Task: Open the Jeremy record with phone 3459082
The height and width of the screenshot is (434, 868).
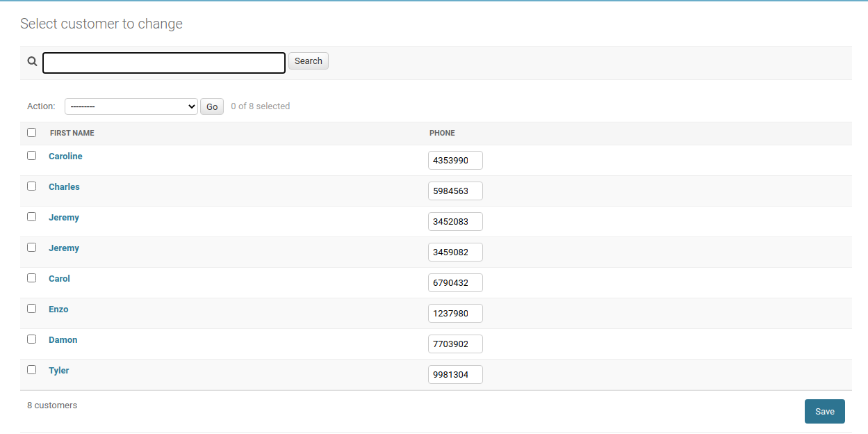Action: click(x=64, y=248)
